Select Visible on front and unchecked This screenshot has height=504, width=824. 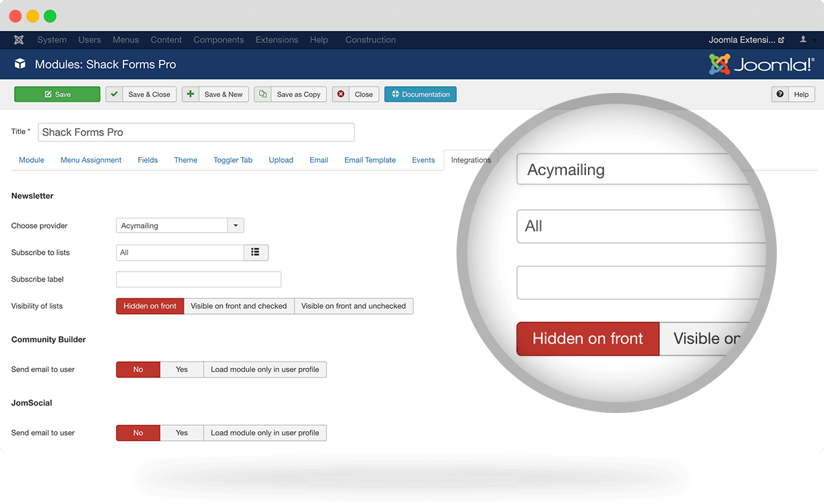(353, 306)
